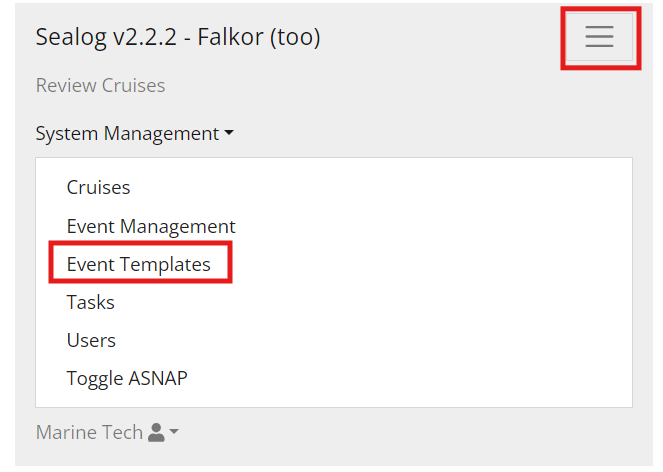Click the caret arrow next to System Management
Image resolution: width=663 pixels, height=472 pixels.
pyautogui.click(x=229, y=133)
